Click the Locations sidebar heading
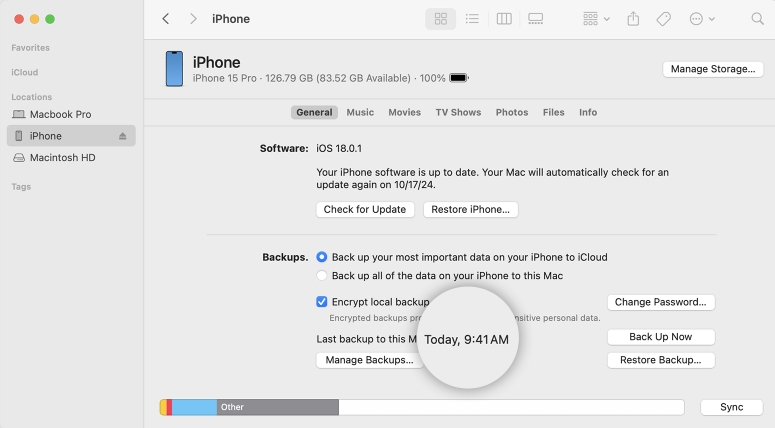This screenshot has width=775, height=428. 32,97
